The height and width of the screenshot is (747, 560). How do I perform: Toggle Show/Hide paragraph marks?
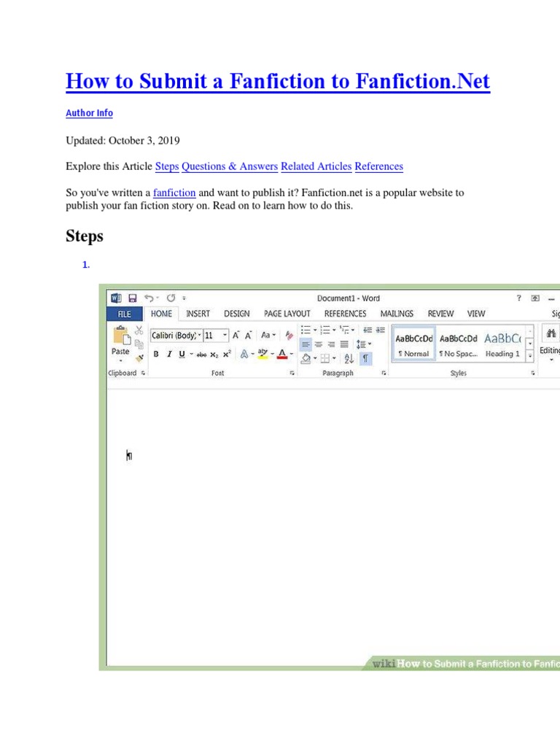(365, 358)
